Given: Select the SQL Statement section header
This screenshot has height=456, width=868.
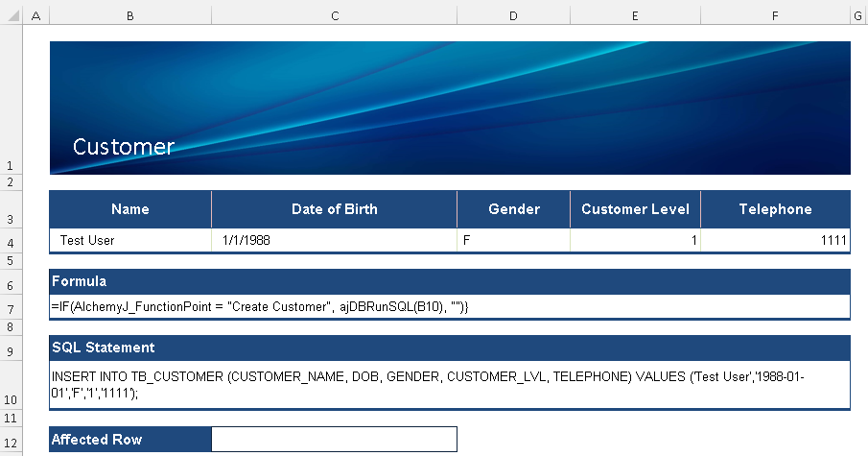Looking at the screenshot, I should pyautogui.click(x=449, y=348).
